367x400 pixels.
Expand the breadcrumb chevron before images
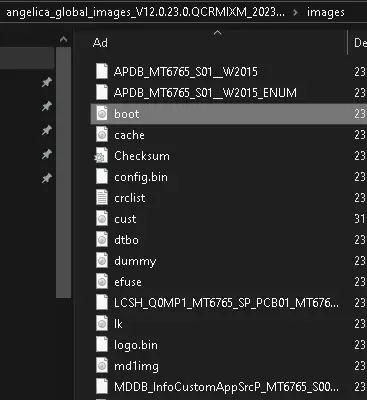295,13
